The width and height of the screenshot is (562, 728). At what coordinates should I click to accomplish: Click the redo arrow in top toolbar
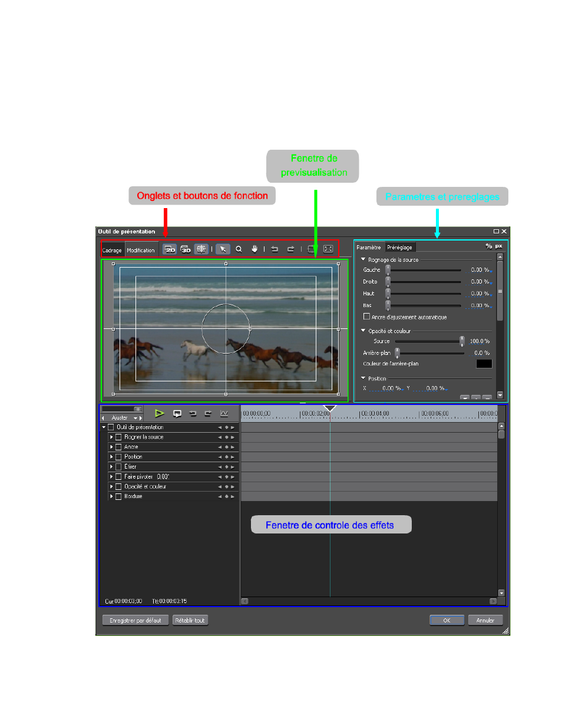tap(290, 249)
